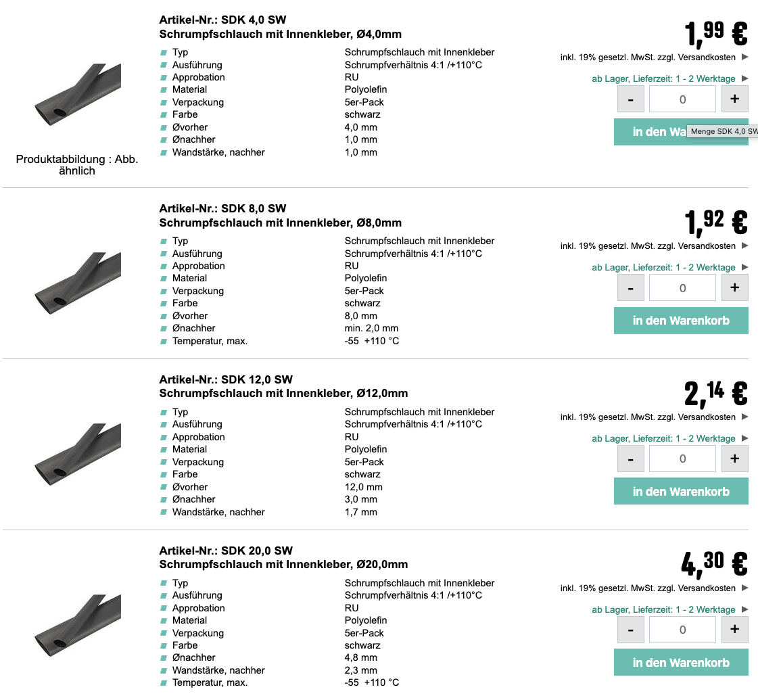Add SDK 12,0 SW to Warenkorb

(x=681, y=492)
